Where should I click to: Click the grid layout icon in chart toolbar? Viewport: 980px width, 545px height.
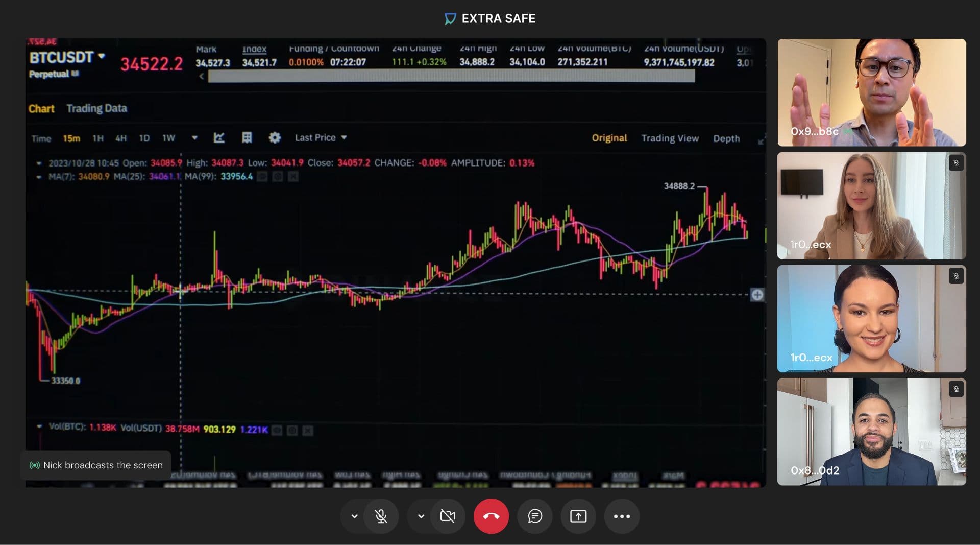coord(247,138)
